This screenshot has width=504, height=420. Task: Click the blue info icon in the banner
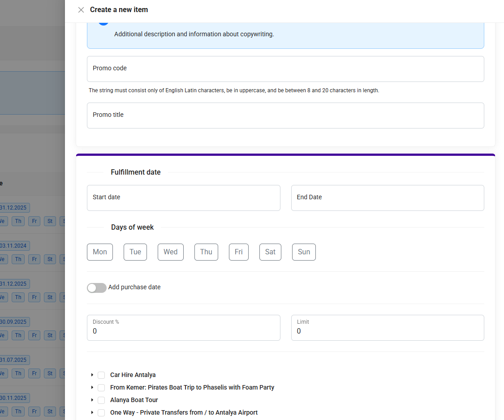[x=103, y=22]
